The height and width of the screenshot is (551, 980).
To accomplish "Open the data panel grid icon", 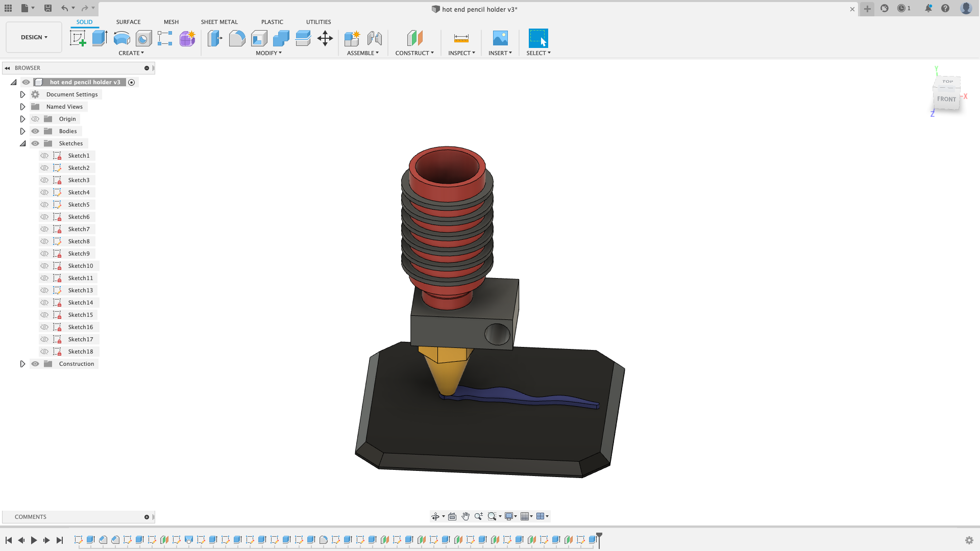I will [x=8, y=8].
